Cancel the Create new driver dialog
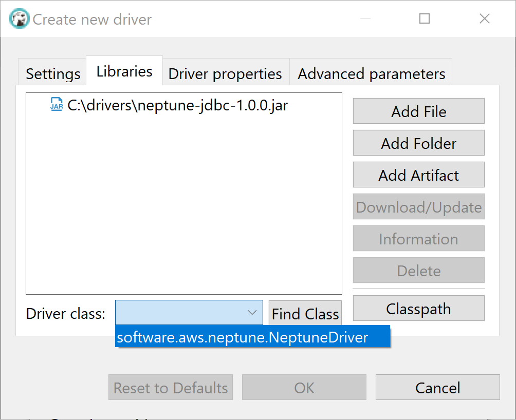 [x=438, y=388]
